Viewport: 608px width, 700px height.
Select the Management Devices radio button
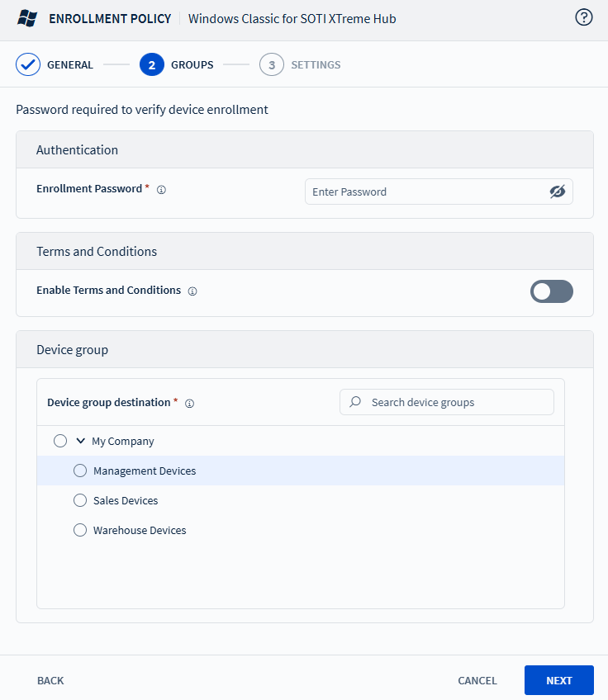(x=80, y=471)
